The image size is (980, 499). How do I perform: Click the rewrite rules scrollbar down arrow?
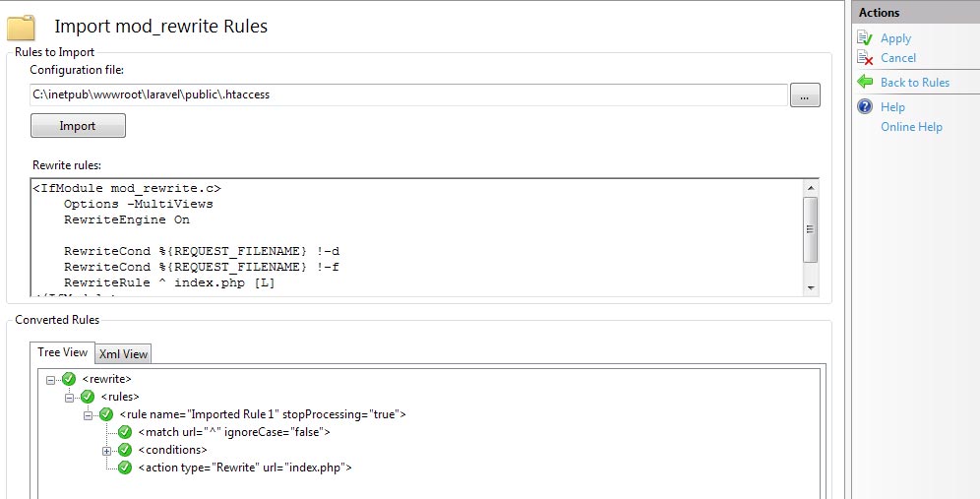(x=811, y=287)
